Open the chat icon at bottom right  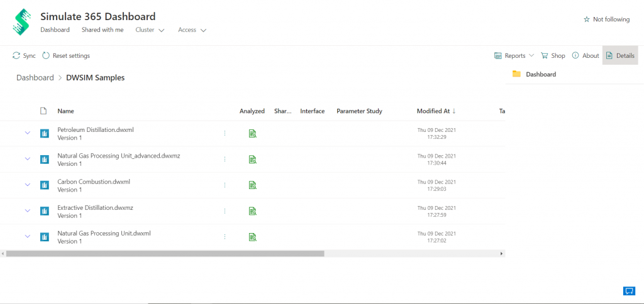628,290
